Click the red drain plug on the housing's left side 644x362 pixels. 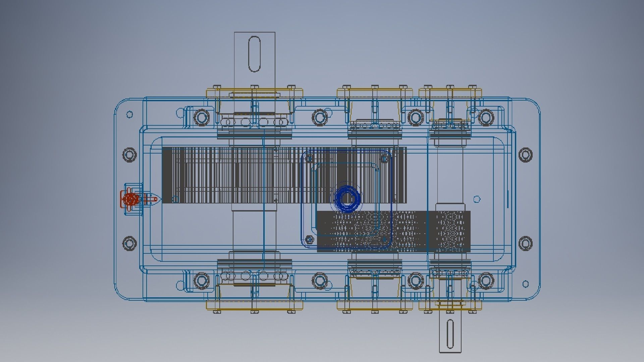click(x=130, y=199)
